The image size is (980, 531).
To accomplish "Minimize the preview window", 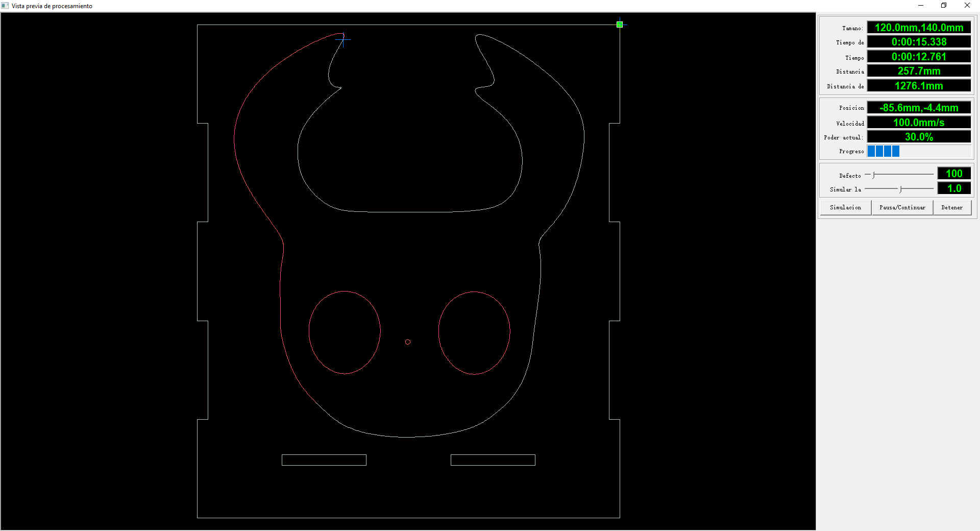I will (x=921, y=6).
